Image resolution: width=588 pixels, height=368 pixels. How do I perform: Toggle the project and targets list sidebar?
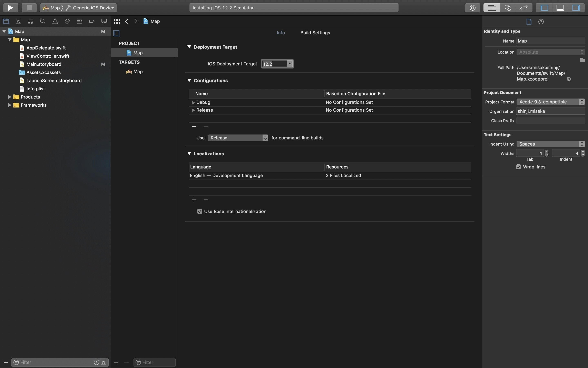tap(116, 33)
